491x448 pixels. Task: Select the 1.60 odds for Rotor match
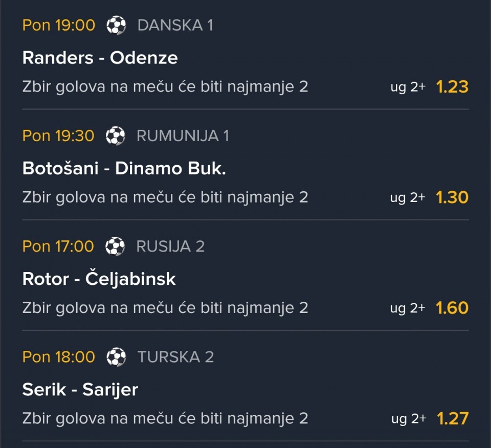click(x=452, y=308)
